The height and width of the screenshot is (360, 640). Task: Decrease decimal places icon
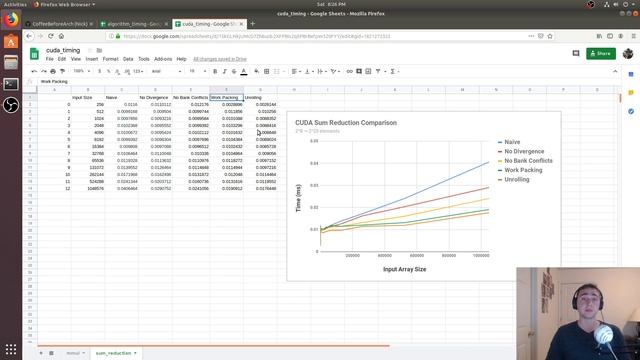[x=118, y=71]
